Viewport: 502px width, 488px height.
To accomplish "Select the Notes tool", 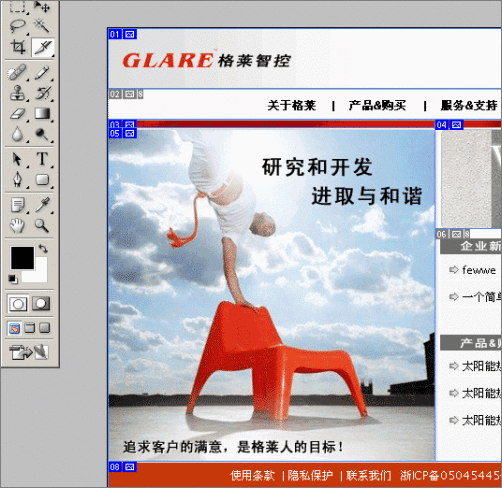I will [x=17, y=205].
